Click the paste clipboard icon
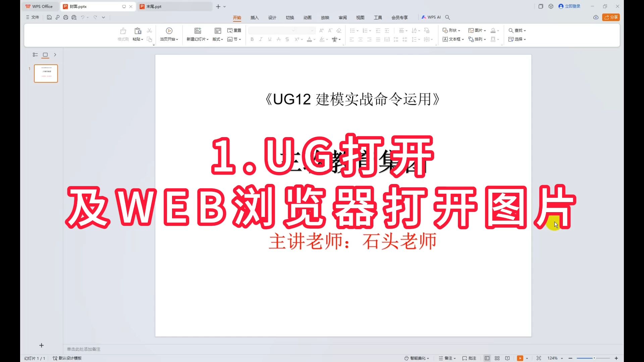 pos(138,31)
